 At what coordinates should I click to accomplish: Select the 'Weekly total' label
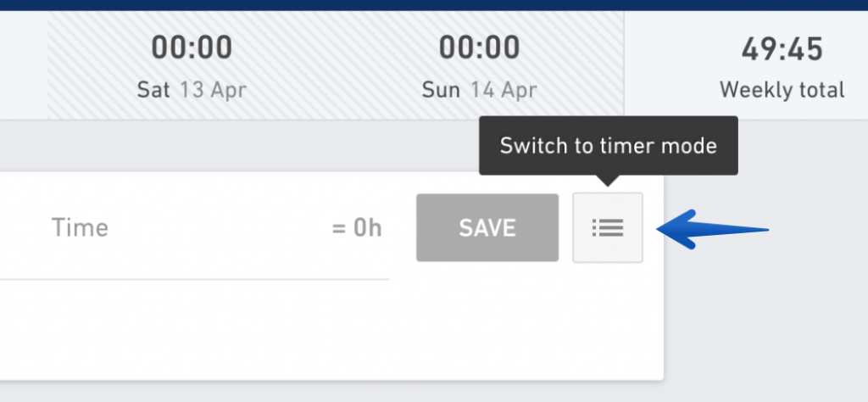pos(782,90)
